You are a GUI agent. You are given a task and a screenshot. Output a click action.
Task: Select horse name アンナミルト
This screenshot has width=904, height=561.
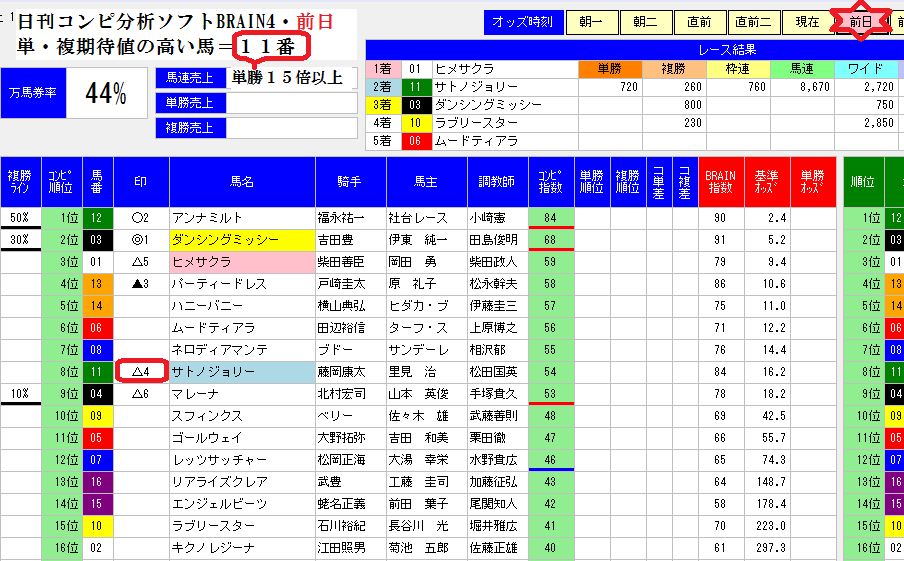click(242, 218)
